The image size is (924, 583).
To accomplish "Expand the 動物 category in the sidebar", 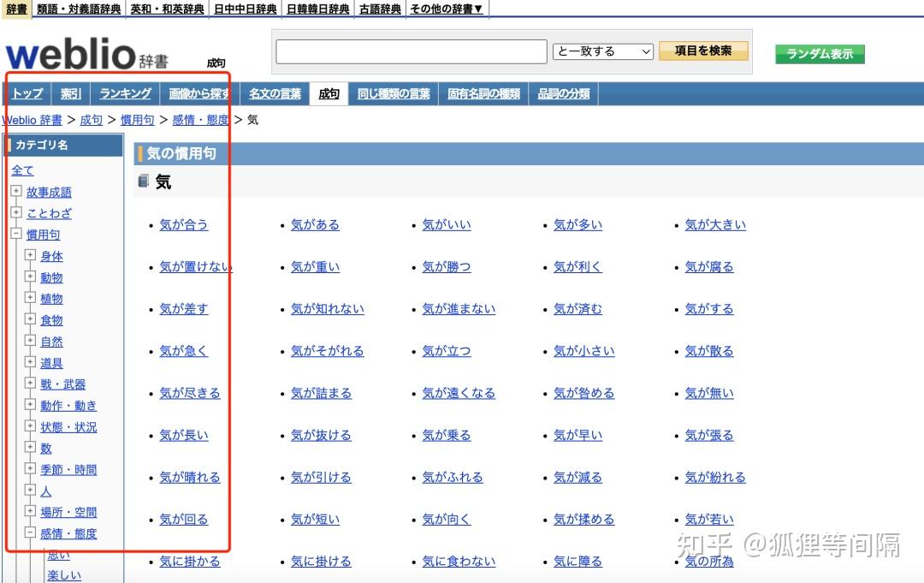I will 31,277.
